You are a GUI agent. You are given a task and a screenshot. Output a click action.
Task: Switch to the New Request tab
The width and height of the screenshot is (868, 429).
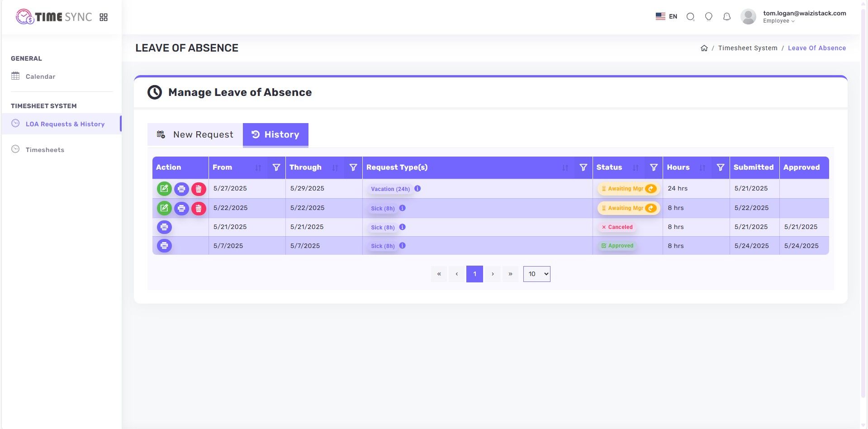pos(195,134)
